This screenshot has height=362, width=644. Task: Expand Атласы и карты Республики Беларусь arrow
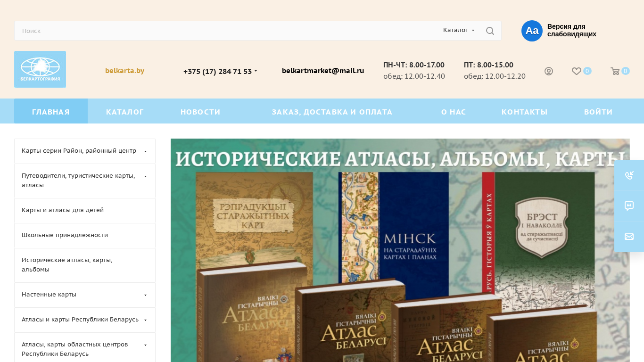pos(145,320)
